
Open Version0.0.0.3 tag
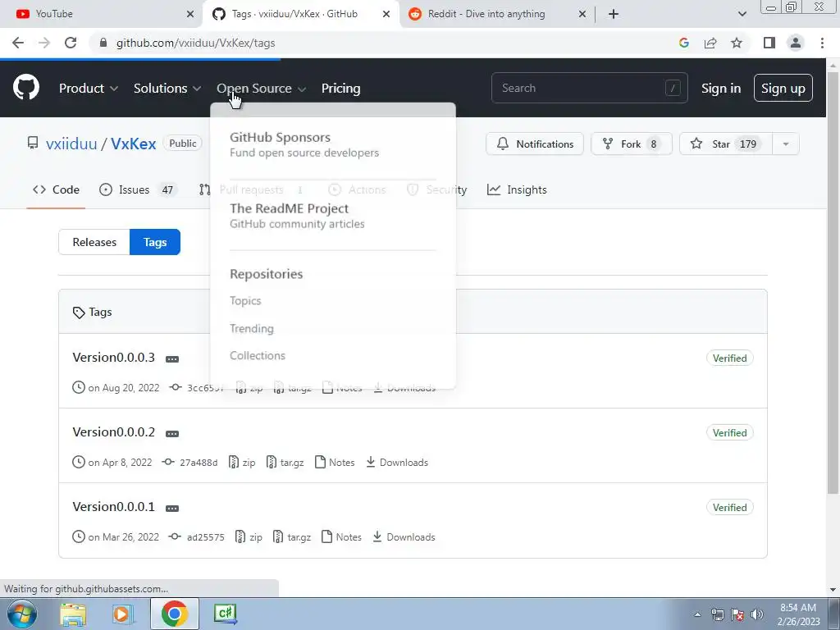113,358
